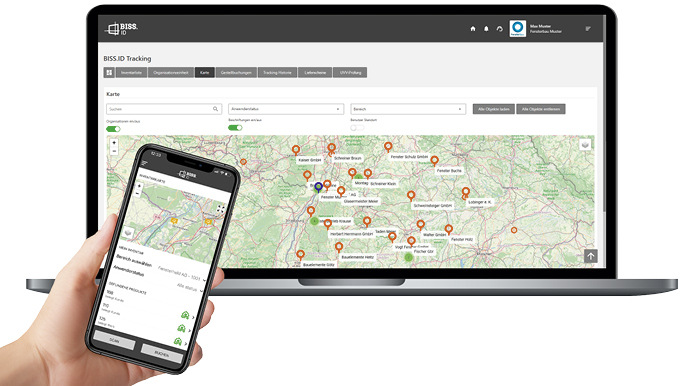Click the Suchen search field

[x=164, y=109]
